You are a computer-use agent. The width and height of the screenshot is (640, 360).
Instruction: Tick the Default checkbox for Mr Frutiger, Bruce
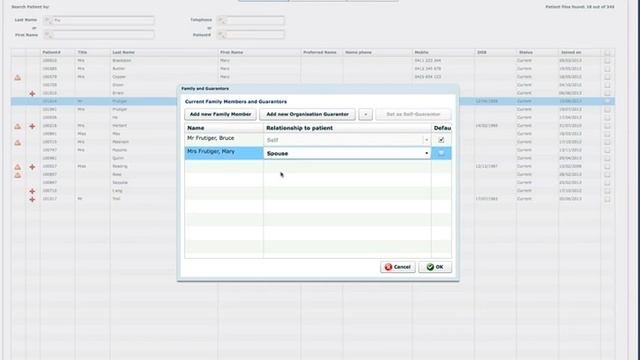pyautogui.click(x=441, y=140)
